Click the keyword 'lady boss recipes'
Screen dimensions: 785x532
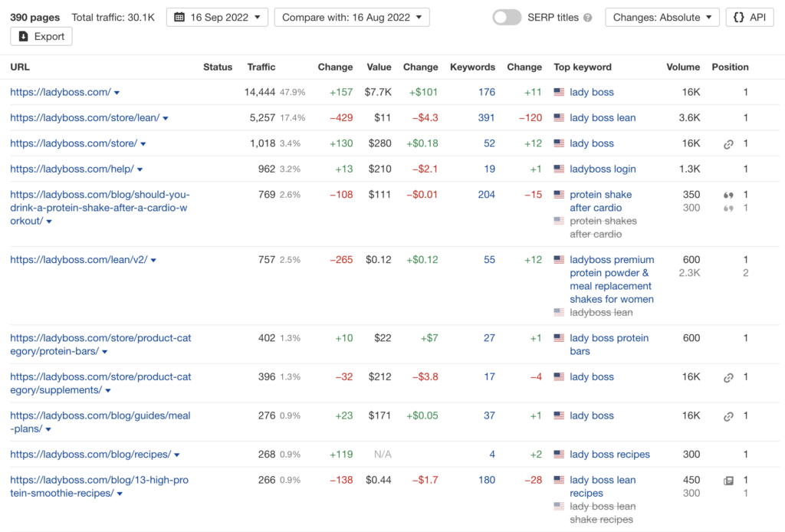[609, 455]
